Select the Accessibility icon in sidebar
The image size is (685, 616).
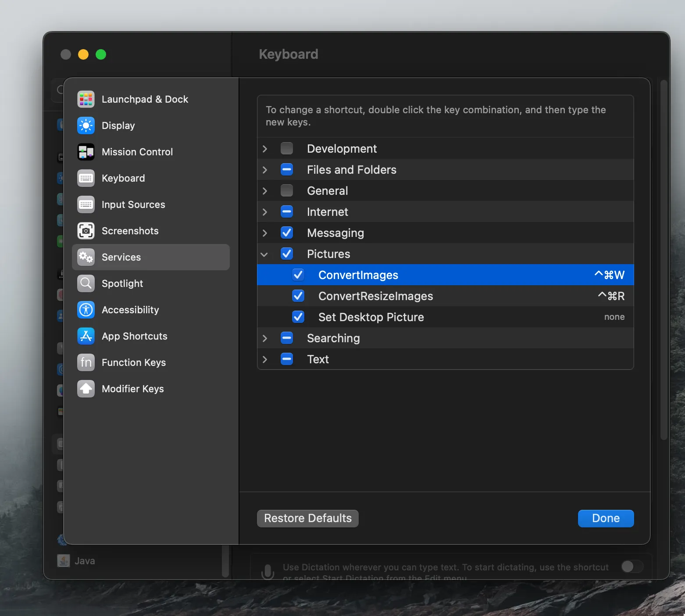[86, 310]
